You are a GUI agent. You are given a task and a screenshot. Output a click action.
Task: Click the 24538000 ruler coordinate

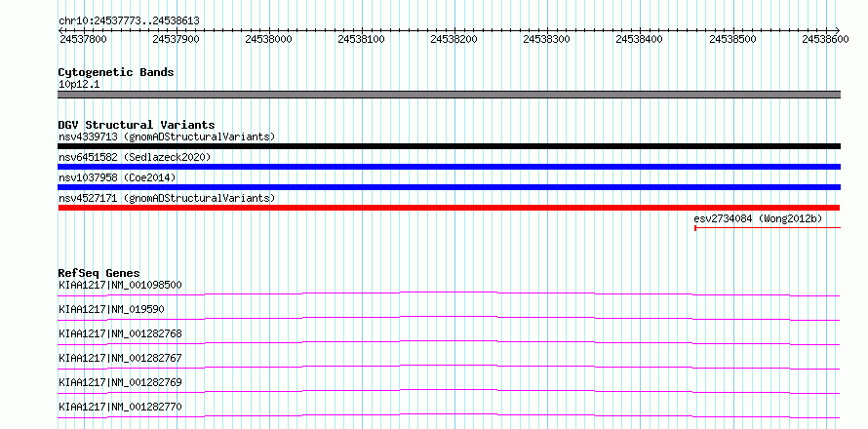click(268, 39)
